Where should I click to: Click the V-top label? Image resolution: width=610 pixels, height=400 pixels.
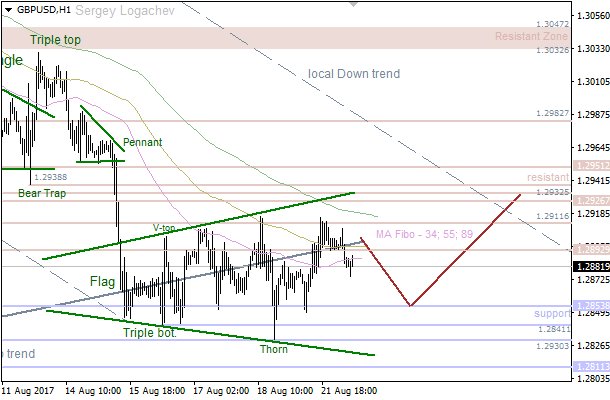[x=164, y=228]
